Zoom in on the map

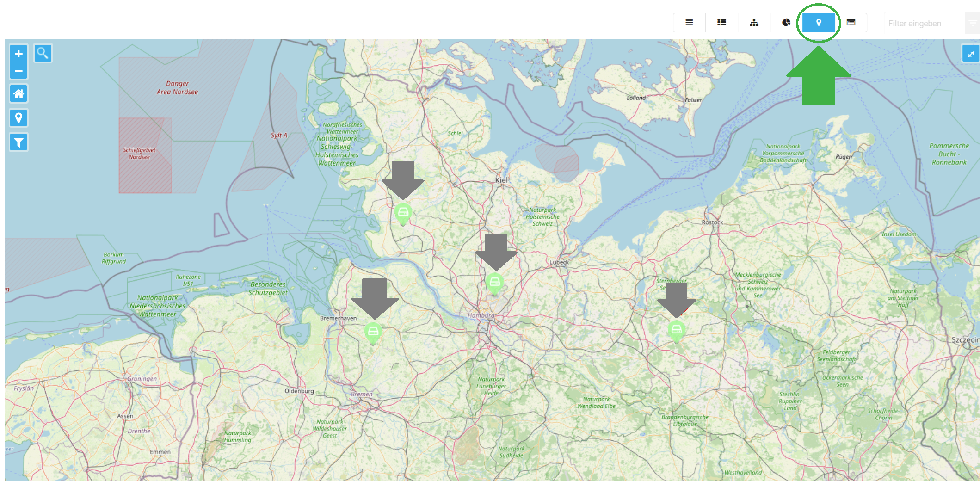pyautogui.click(x=18, y=54)
